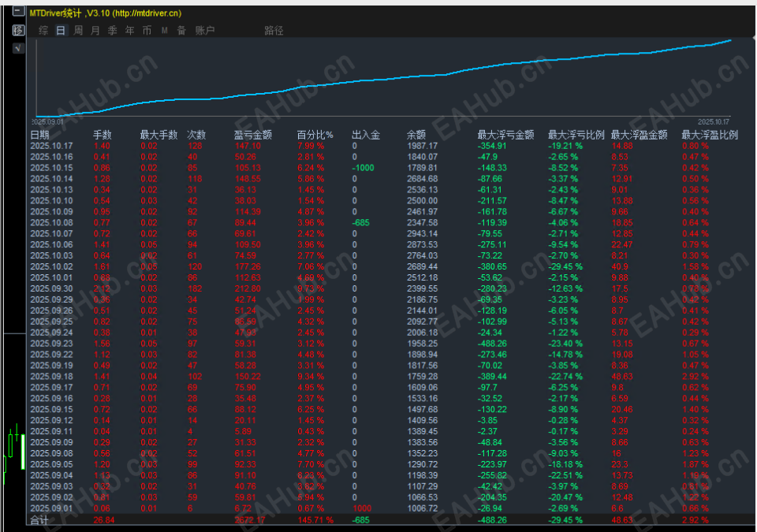Click the -1000 withdrawal value
The height and width of the screenshot is (532, 757).
click(363, 168)
